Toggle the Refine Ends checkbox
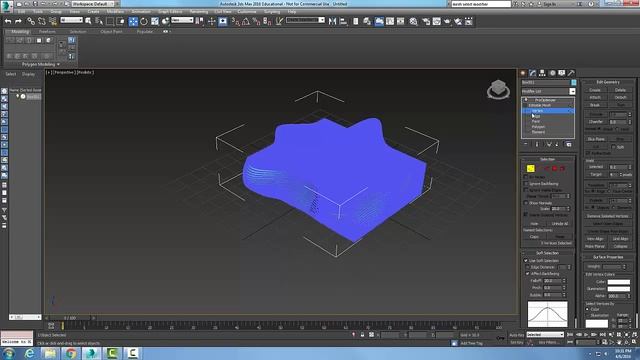640x360 pixels. tap(588, 153)
